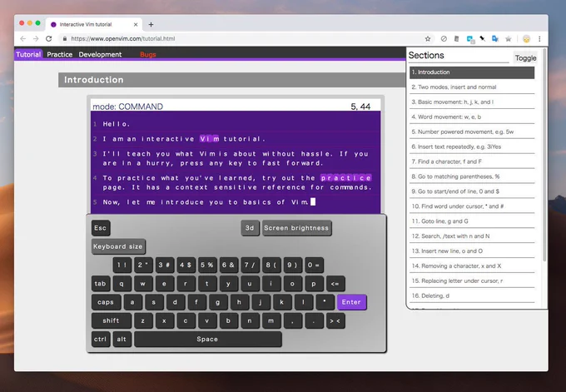Viewport: 566px width, 392px height.
Task: Click the Sections panel scrollbar
Action: pos(544,155)
